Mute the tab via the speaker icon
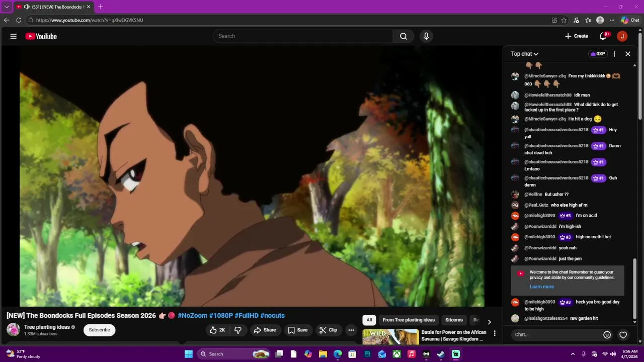The width and height of the screenshot is (644, 362). point(27,7)
